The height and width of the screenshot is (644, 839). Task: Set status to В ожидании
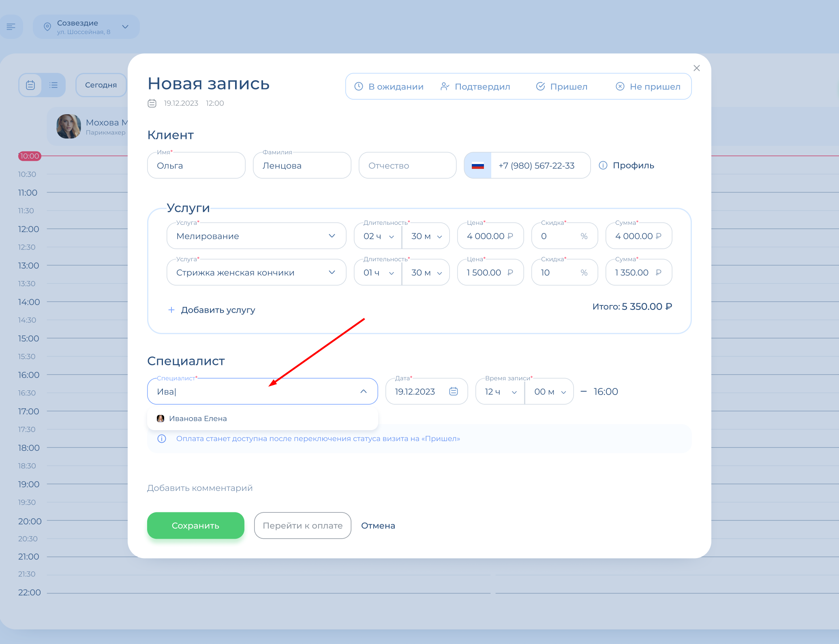click(x=389, y=87)
